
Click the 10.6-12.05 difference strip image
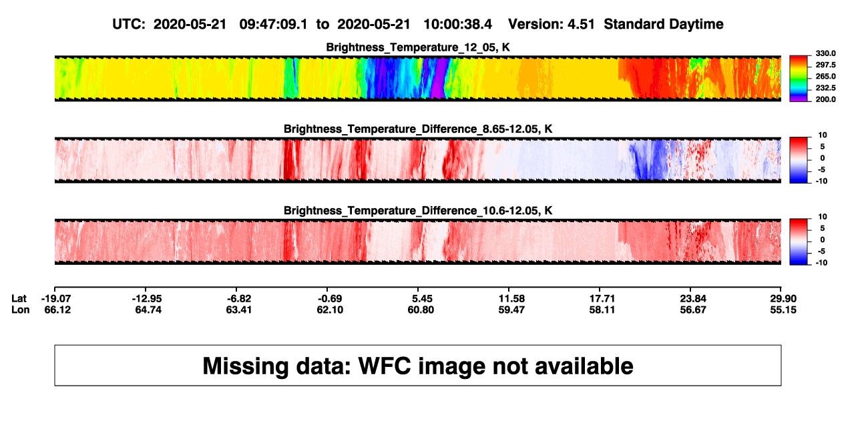[x=417, y=242]
